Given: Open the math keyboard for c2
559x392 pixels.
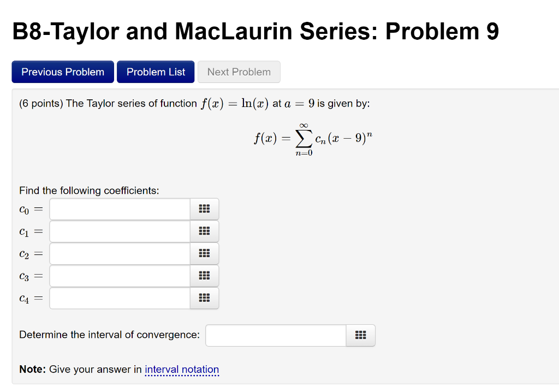Looking at the screenshot, I should (x=204, y=253).
